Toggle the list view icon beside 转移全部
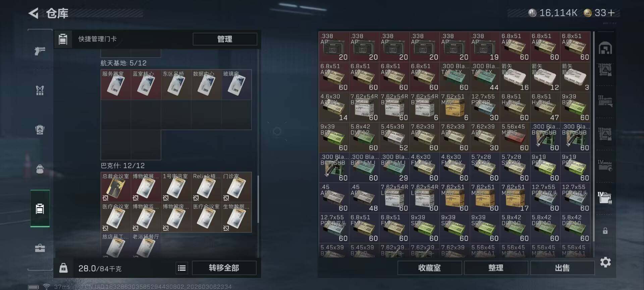Viewport: 644px width, 290px height. pos(181,268)
